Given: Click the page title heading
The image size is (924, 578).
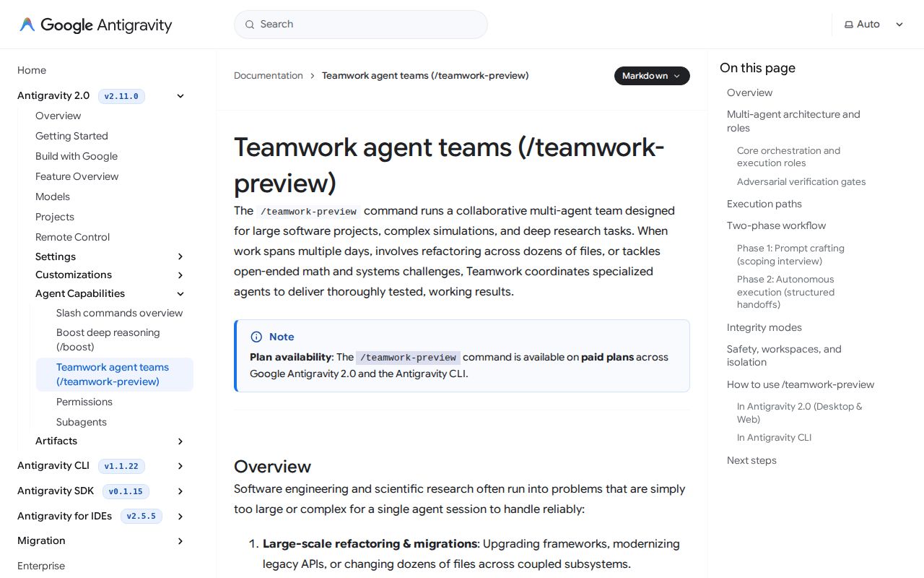Looking at the screenshot, I should [448, 165].
